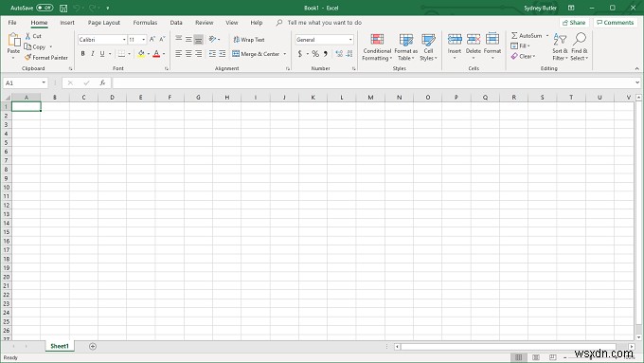
Task: Decrease decimal places icon
Action: [x=349, y=54]
